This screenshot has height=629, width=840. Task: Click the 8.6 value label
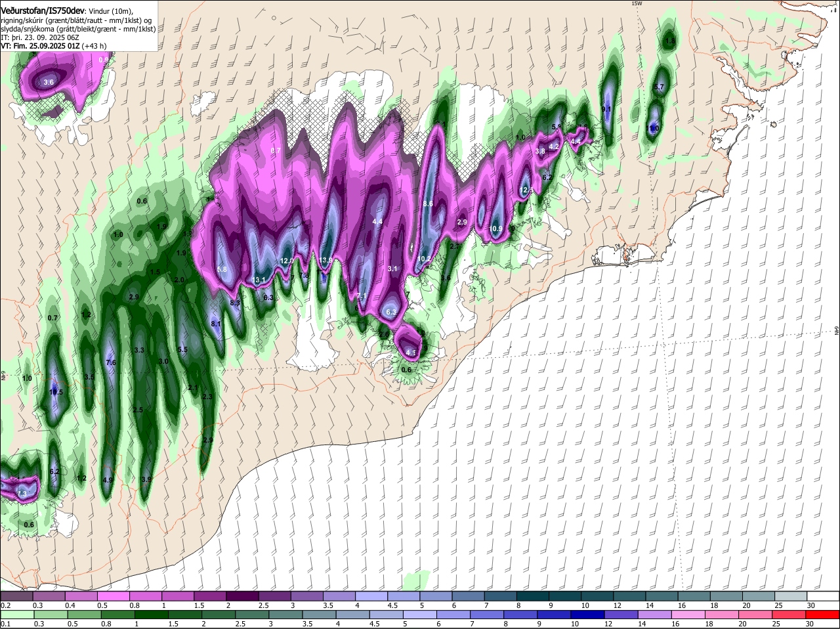pyautogui.click(x=428, y=204)
